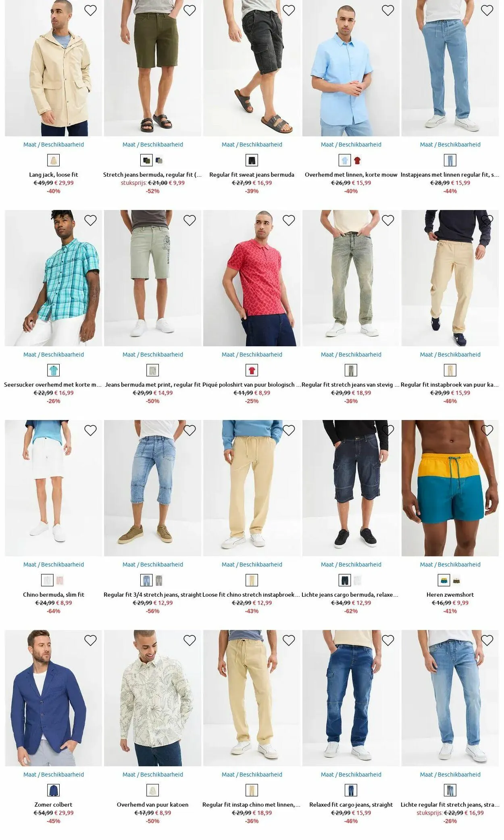Show Maat / Beschikbaarheid for Zomer colbert

click(x=54, y=774)
